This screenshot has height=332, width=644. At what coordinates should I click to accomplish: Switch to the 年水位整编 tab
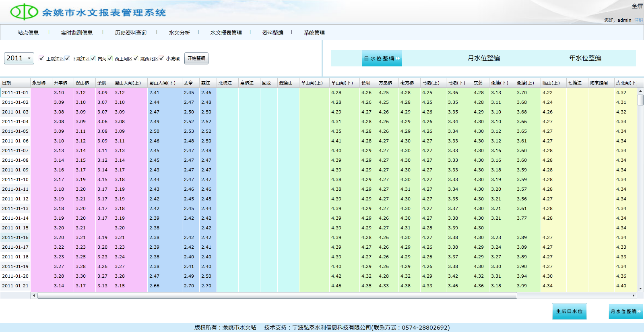[585, 58]
